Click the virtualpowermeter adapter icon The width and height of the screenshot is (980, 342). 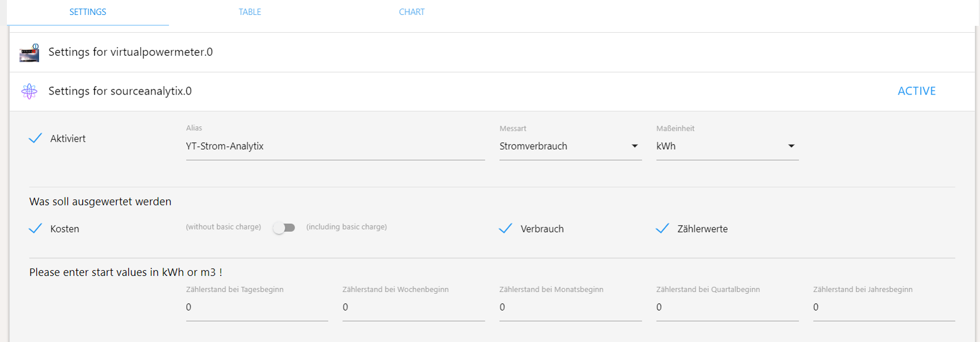(29, 52)
